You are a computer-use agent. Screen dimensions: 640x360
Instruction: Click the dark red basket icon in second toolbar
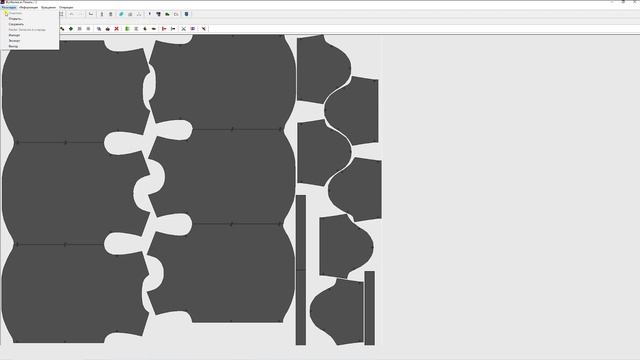click(x=108, y=29)
